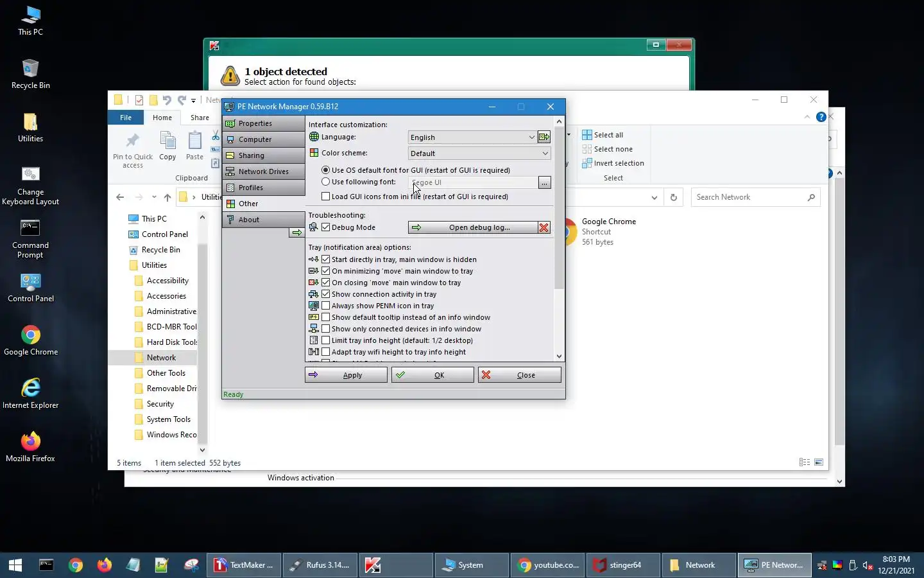The image size is (924, 578).
Task: Toggle On closing move window to tray
Action: [x=326, y=283]
